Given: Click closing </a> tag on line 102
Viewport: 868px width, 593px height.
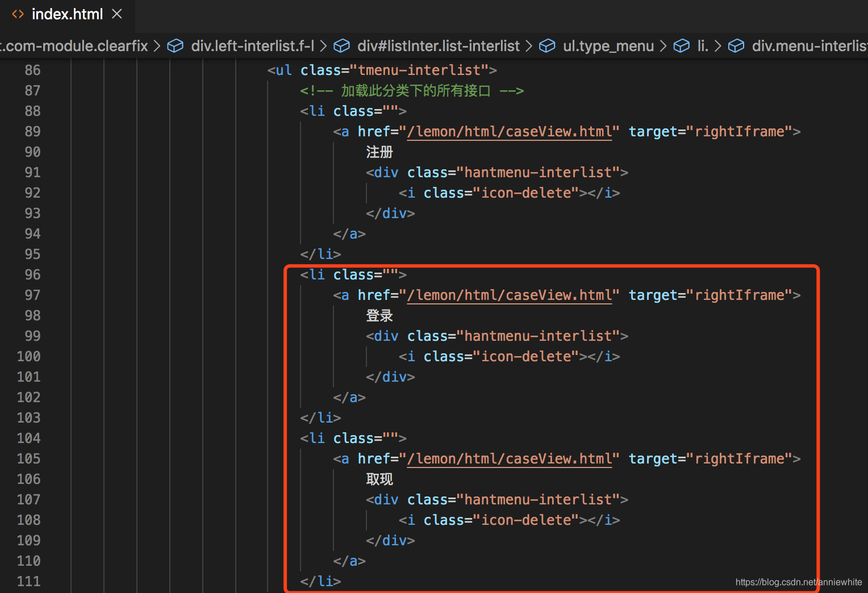Looking at the screenshot, I should pos(349,398).
